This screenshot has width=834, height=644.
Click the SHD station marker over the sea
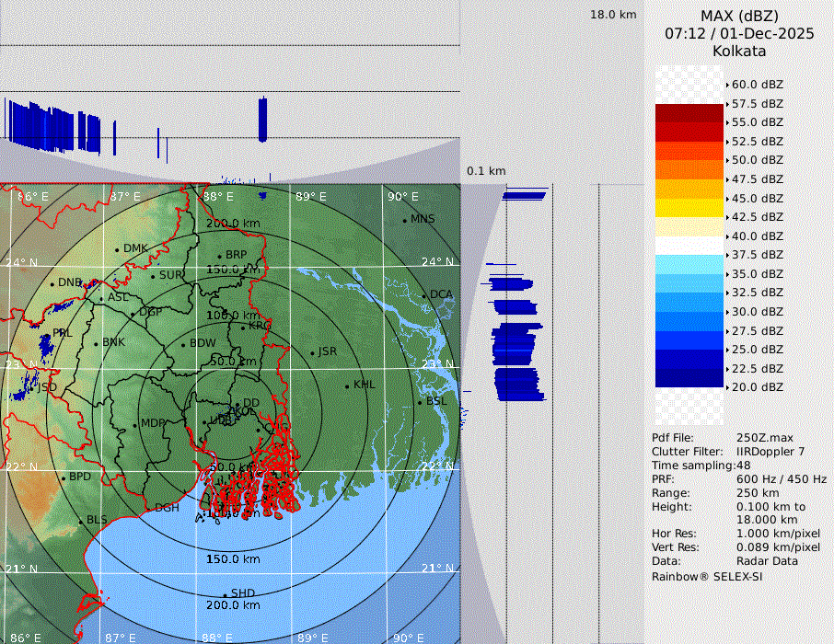225,594
